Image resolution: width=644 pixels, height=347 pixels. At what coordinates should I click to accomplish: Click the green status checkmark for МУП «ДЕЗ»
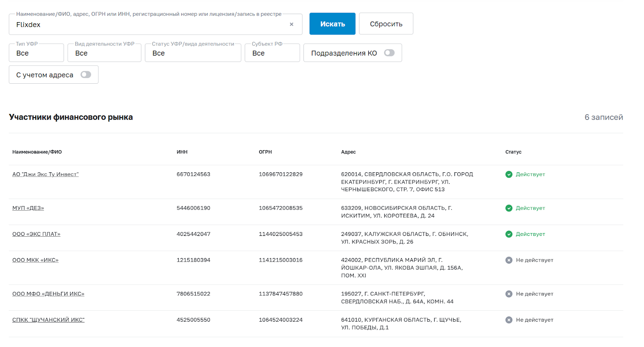pos(509,208)
